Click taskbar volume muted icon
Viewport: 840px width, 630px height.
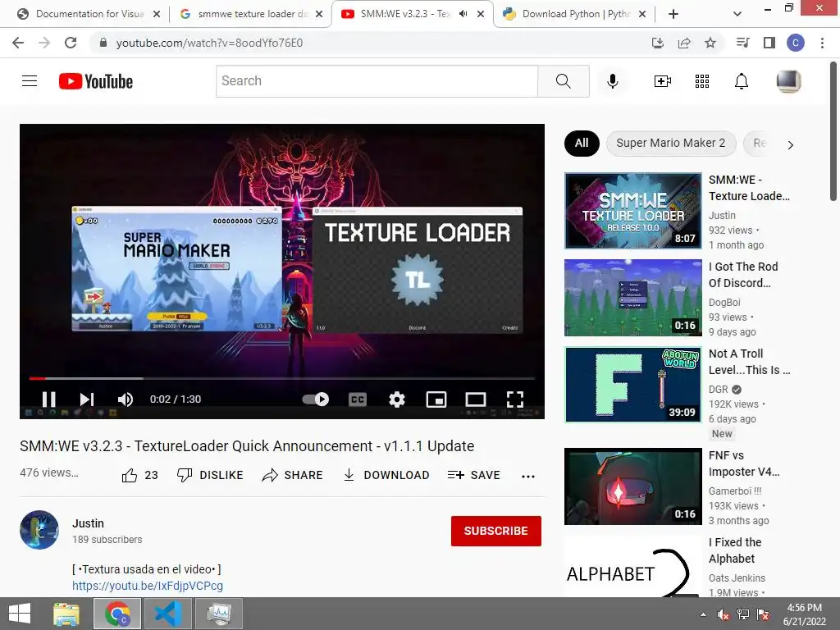[x=724, y=614]
